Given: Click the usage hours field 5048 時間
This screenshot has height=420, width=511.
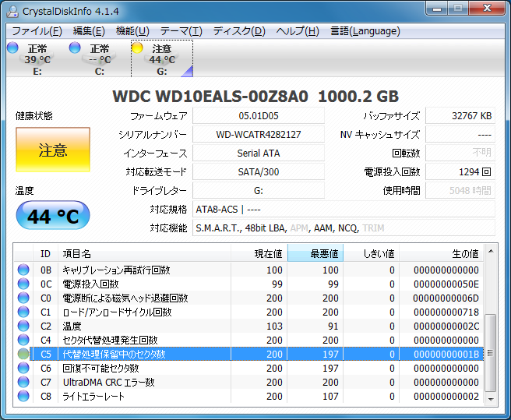Looking at the screenshot, I should pos(460,190).
